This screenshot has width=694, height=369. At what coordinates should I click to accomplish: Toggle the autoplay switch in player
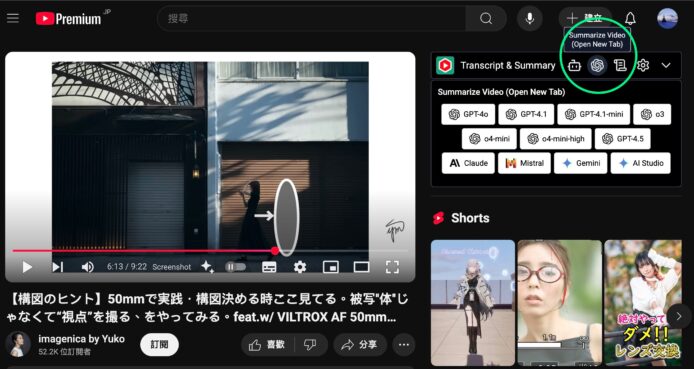tap(235, 267)
